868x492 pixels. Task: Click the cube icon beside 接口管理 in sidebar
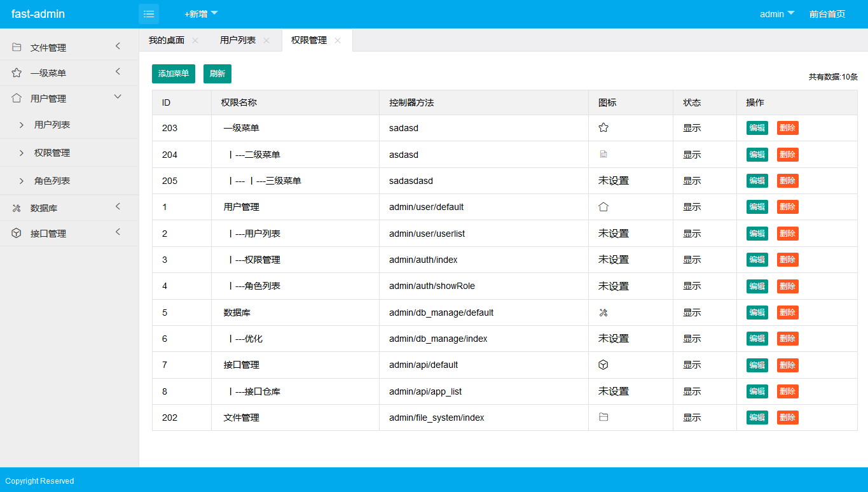tap(17, 234)
